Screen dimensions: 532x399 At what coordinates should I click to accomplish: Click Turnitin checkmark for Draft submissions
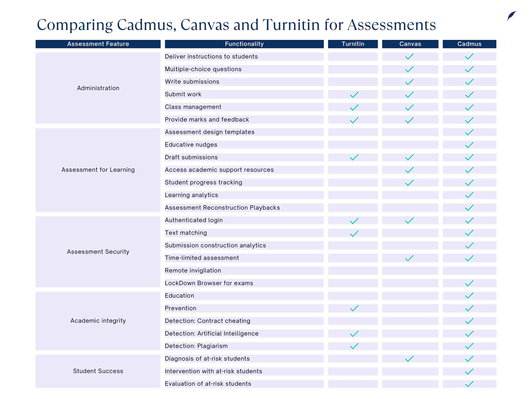pos(354,157)
